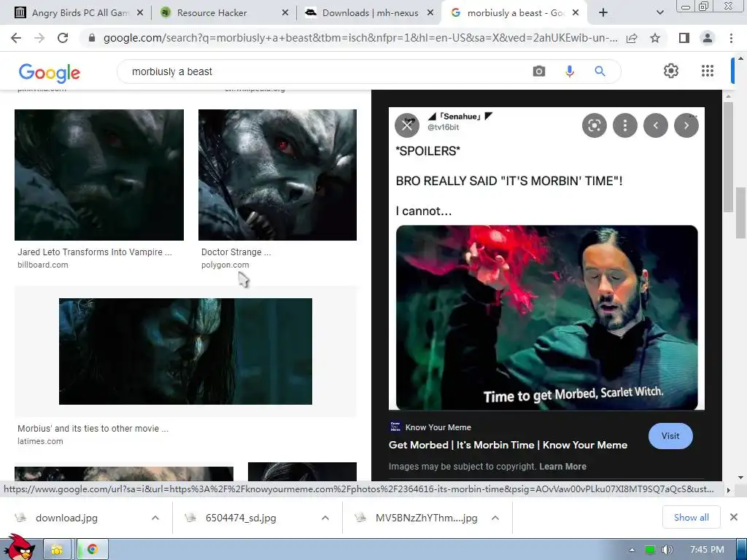Expand options for the MV5BNzZhYThm jpg download
This screenshot has height=560, width=747.
(495, 518)
